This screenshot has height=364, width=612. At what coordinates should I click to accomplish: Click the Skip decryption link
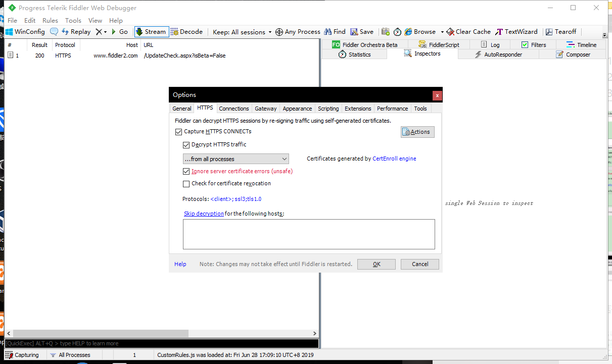pyautogui.click(x=204, y=214)
